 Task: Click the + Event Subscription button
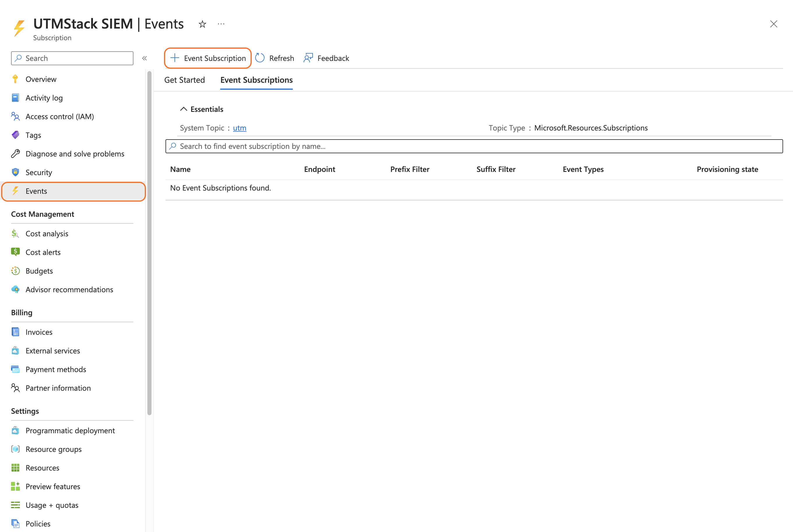point(208,58)
